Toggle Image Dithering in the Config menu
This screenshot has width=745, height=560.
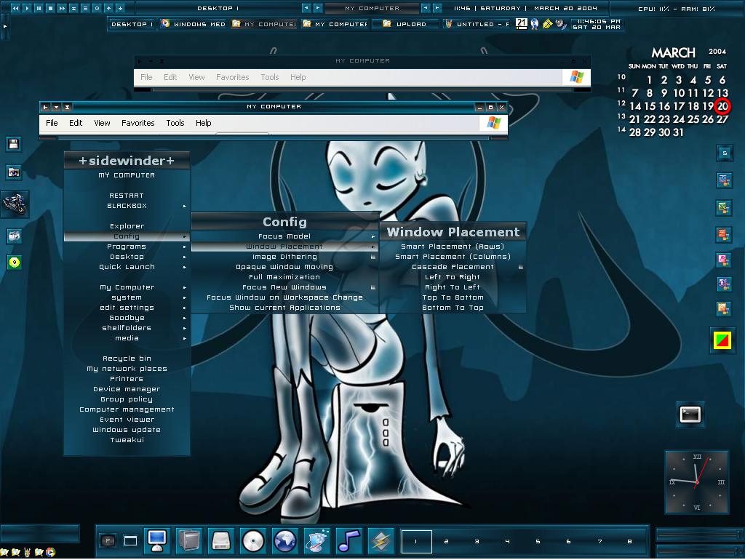coord(284,257)
